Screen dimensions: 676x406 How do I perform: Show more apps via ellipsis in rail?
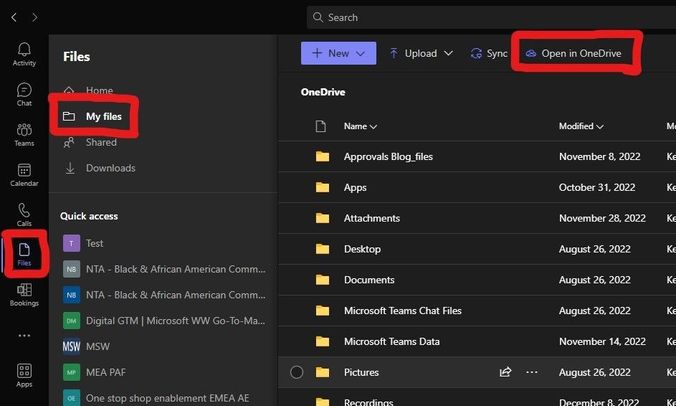(24, 335)
